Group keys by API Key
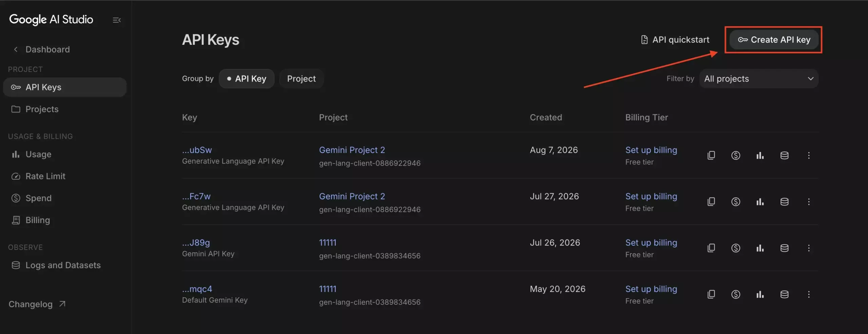Screen dimensions: 868x334 (x=246, y=79)
